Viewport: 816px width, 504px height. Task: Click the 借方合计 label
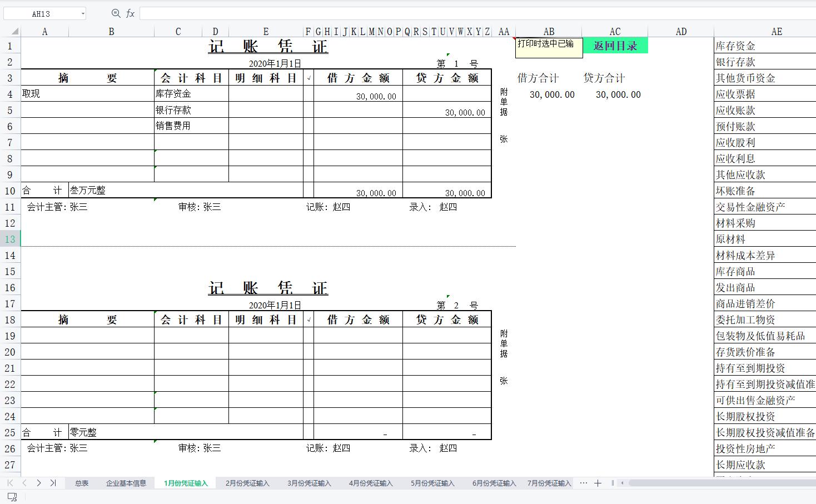point(538,78)
